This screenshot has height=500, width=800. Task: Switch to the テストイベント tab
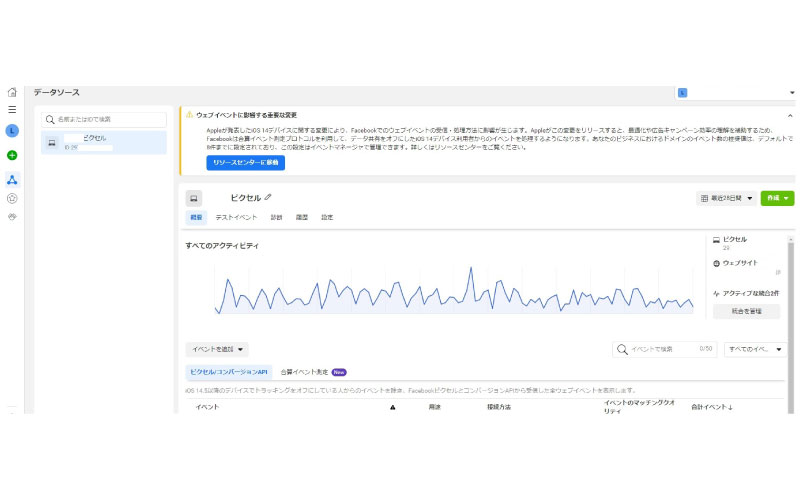pos(236,217)
